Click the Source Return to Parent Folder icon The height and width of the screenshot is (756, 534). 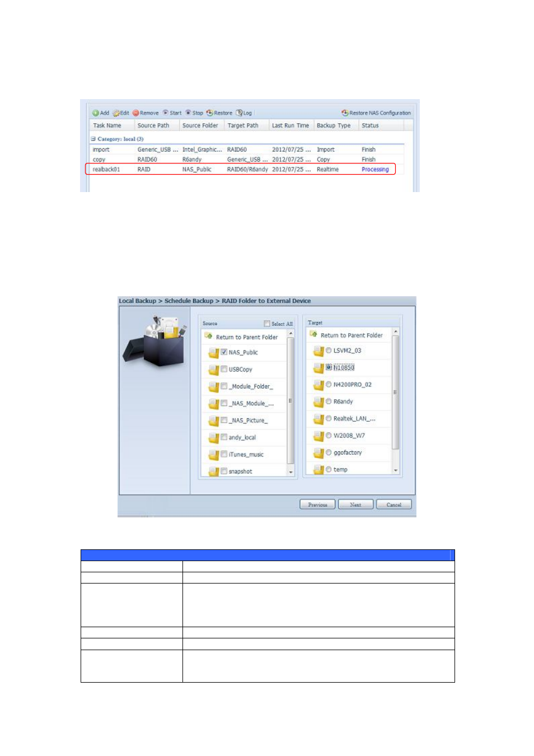tap(209, 336)
